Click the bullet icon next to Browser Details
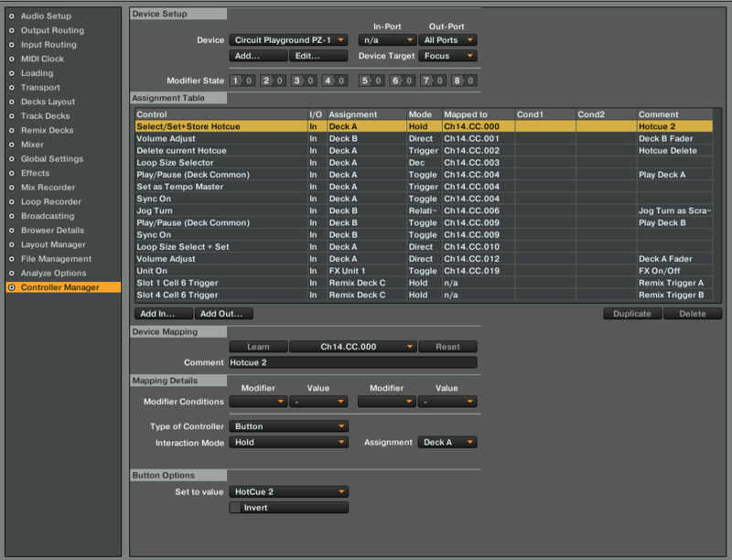The image size is (732, 560). [x=12, y=231]
